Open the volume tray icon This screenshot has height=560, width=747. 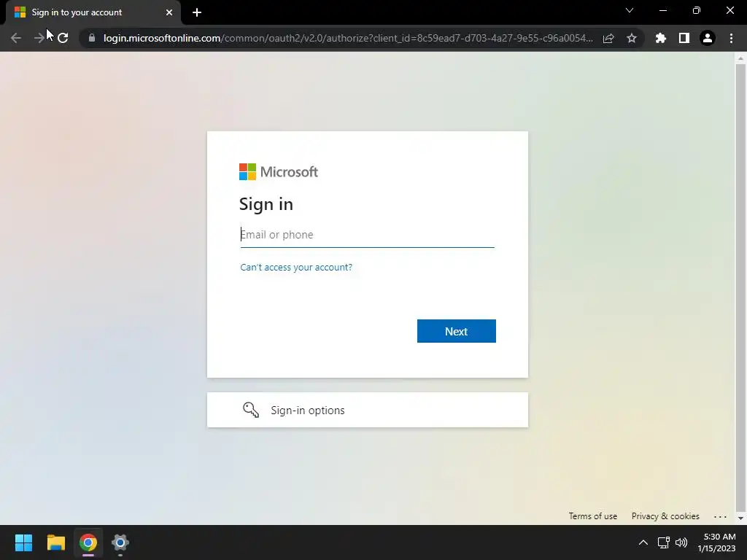[x=681, y=542]
